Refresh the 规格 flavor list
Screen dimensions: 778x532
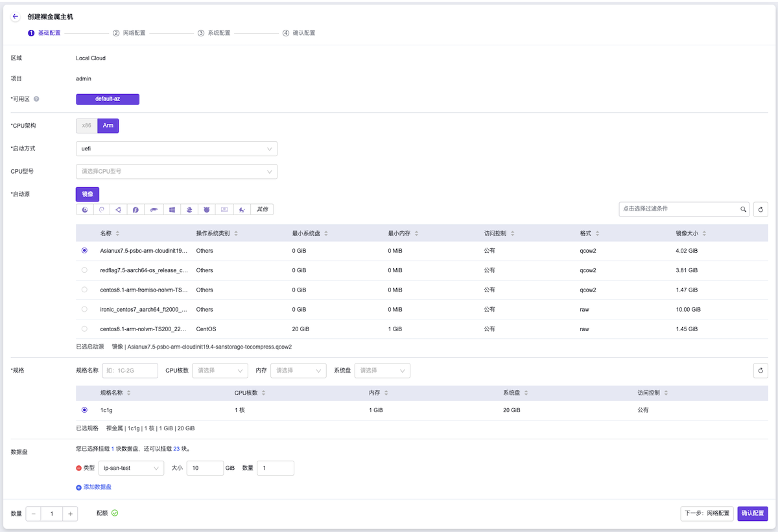(760, 371)
